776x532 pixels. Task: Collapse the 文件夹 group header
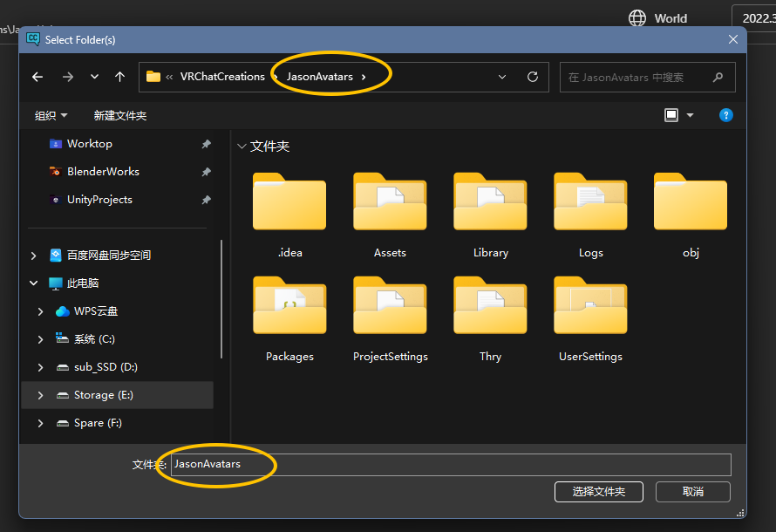[242, 147]
